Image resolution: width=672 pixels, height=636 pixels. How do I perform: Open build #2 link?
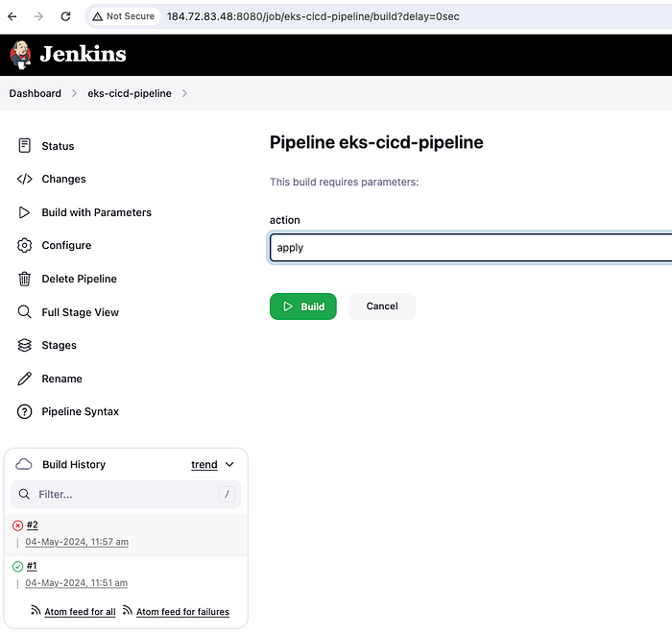click(32, 525)
